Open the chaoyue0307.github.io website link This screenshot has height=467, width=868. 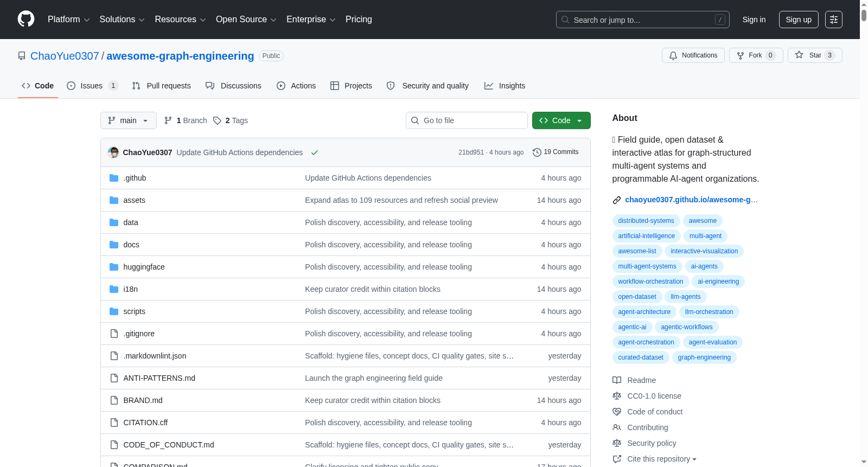pos(691,200)
